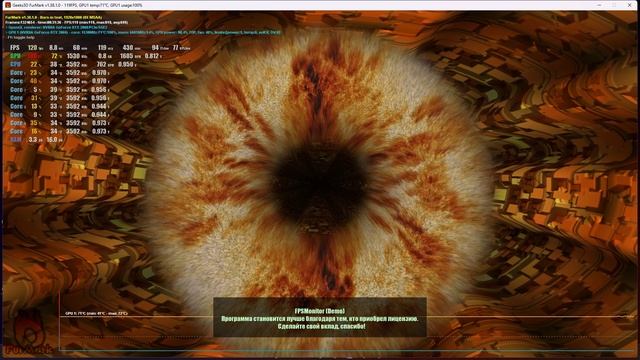Click the Core row showing 16 percent usage
Viewport: 640px width, 360px height.
tap(60, 131)
